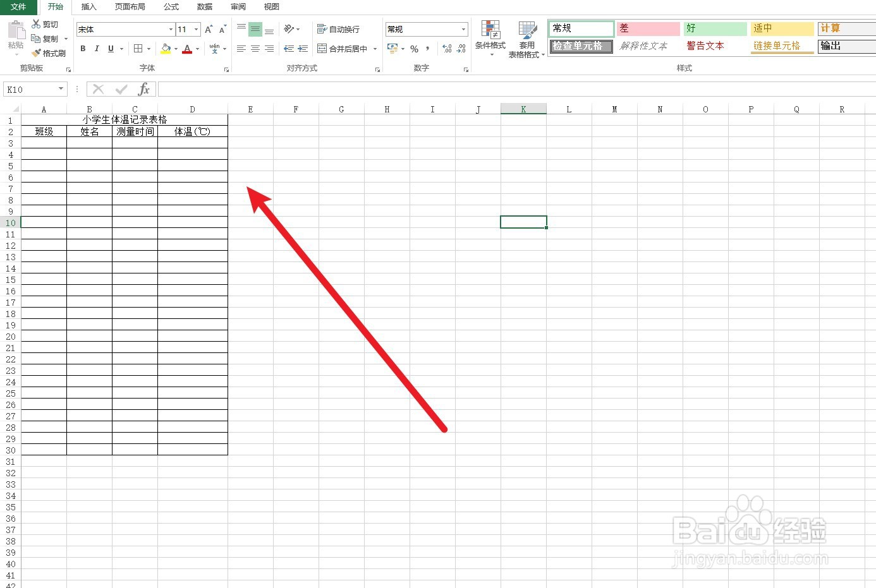Viewport: 876px width, 588px height.
Task: Click the text orientation icon
Action: [x=289, y=29]
